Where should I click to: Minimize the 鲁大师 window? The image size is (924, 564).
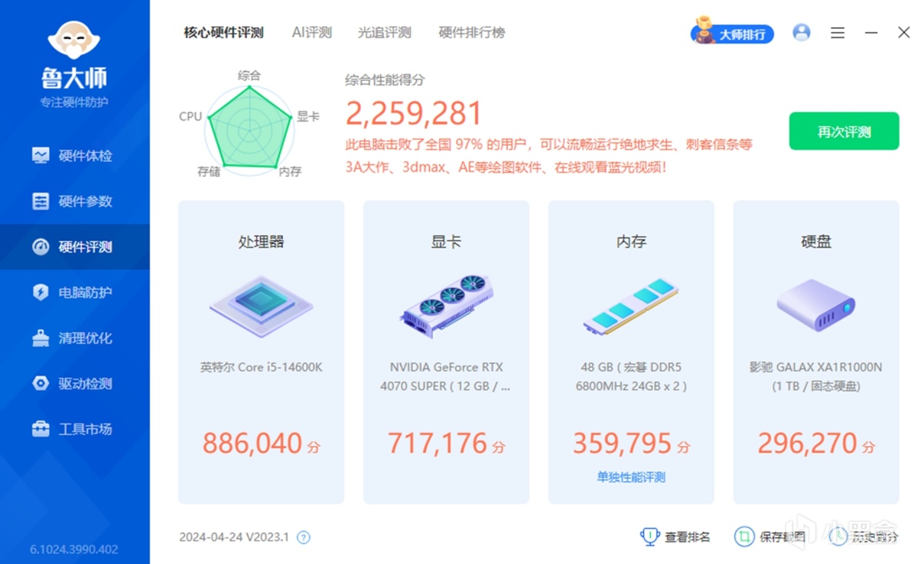[871, 32]
